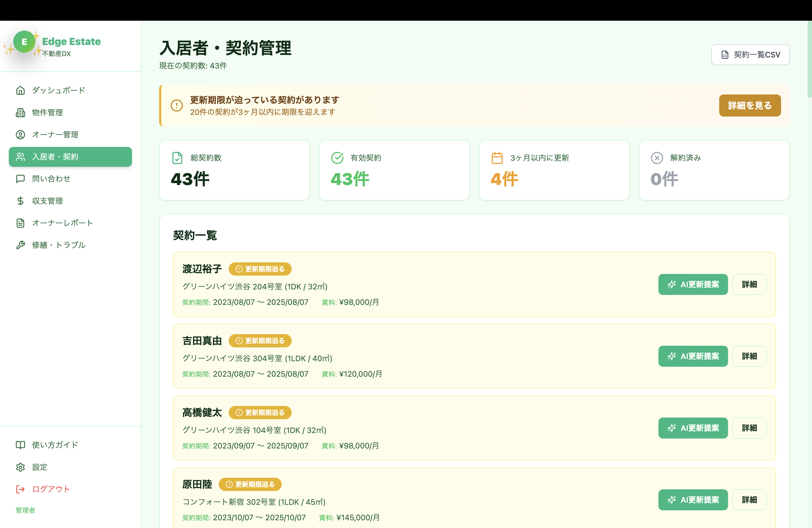Viewport: 812px width, 528px height.
Task: Click AI更新提案 for 渡辺裕子
Action: (693, 284)
